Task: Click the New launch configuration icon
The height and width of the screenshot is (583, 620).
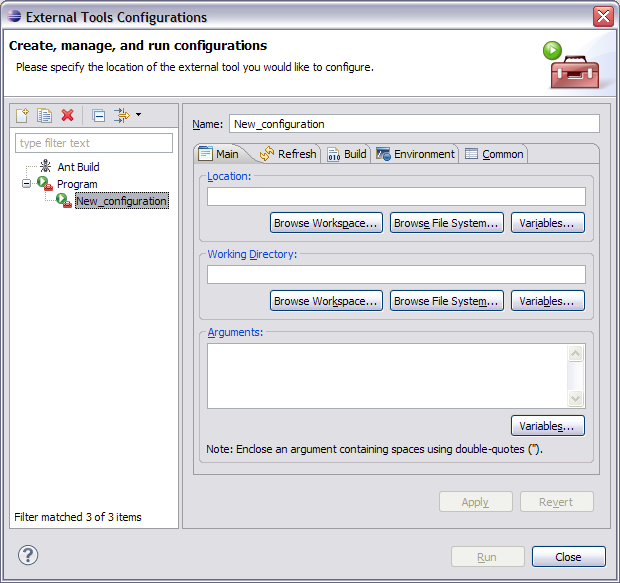Action: pyautogui.click(x=23, y=115)
